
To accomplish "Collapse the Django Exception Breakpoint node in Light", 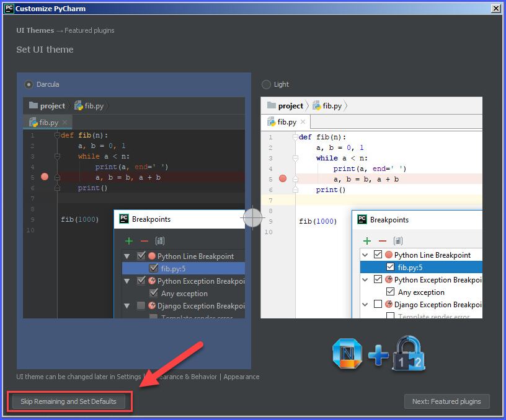I will tap(365, 305).
